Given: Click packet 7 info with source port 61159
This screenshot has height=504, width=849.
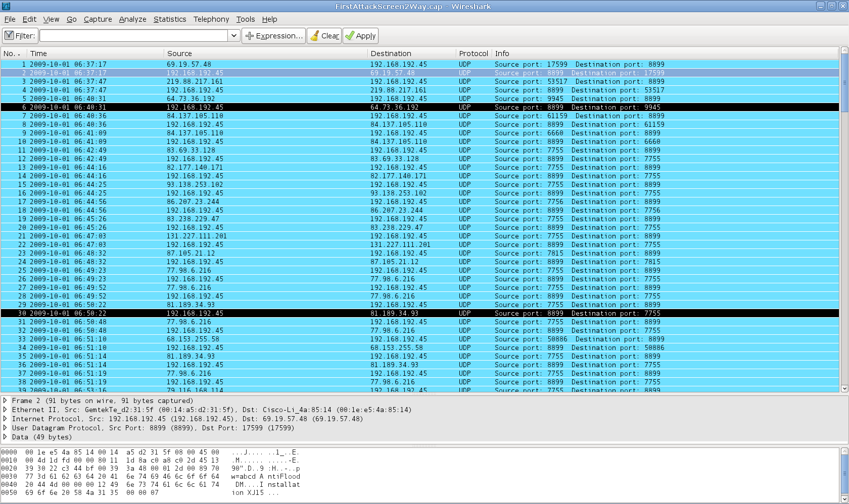Looking at the screenshot, I should coord(579,116).
